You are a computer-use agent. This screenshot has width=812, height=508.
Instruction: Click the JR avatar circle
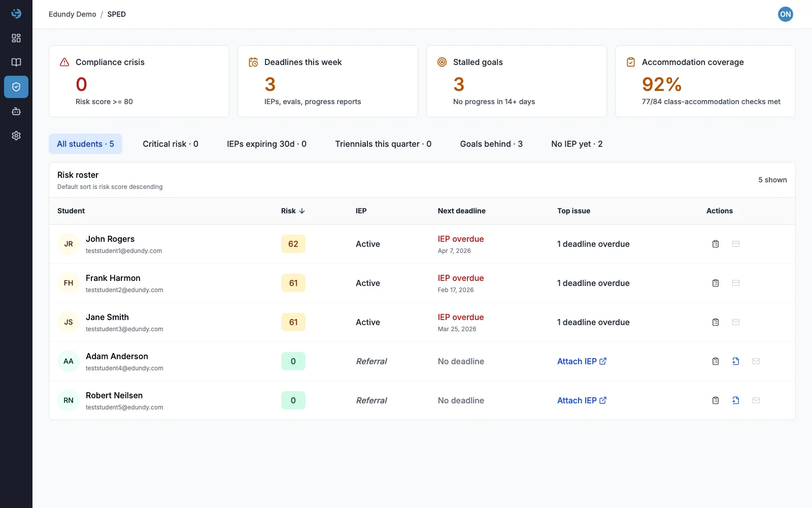[69, 244]
